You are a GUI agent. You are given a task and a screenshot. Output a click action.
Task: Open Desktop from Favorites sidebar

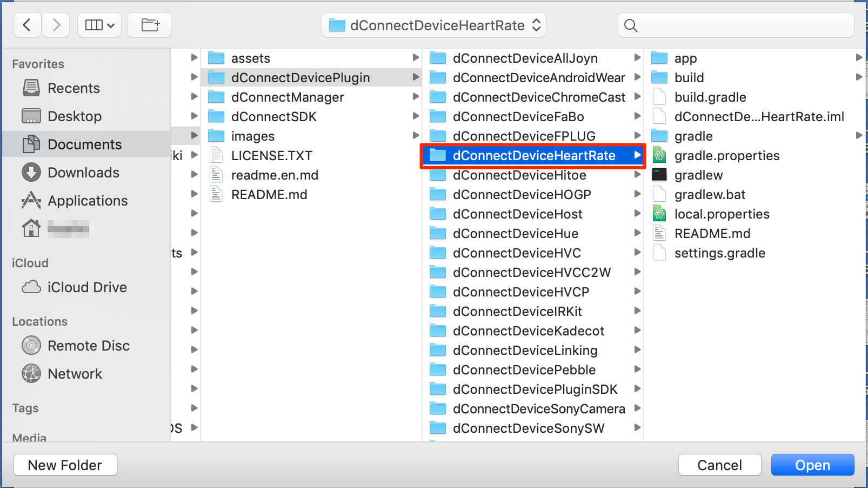(74, 116)
